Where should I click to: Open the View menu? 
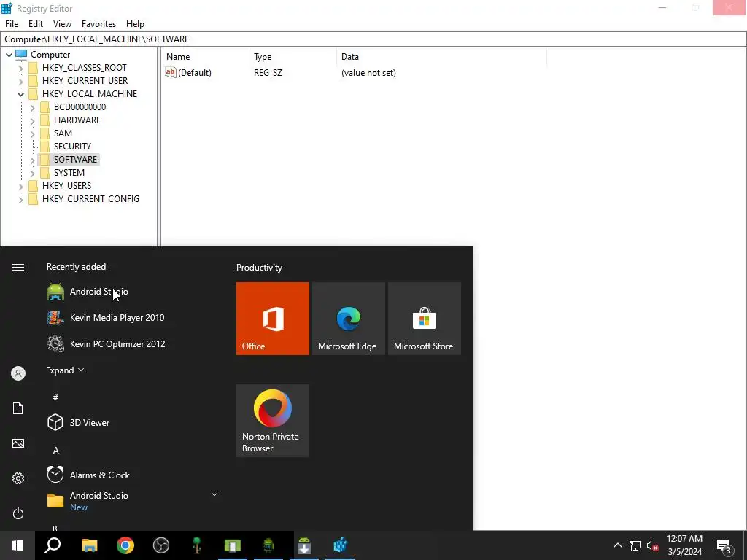pyautogui.click(x=63, y=24)
